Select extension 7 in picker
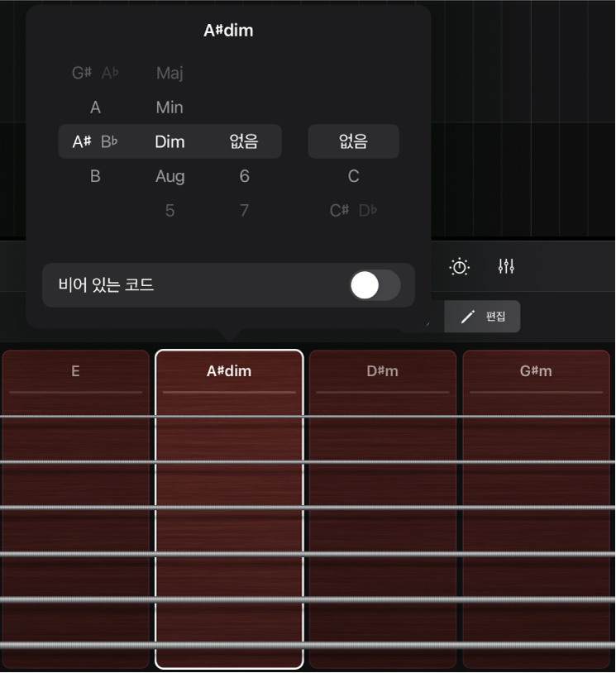 (244, 210)
